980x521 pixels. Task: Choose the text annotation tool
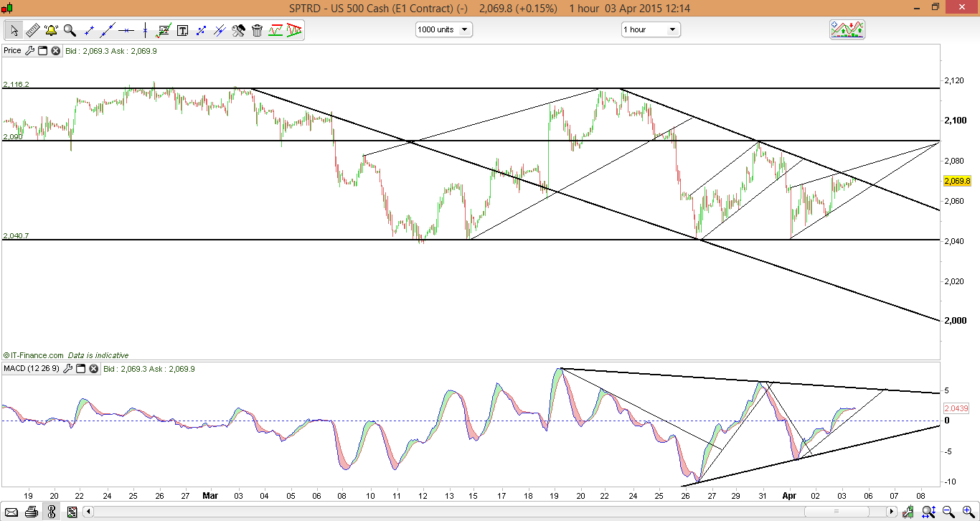click(182, 30)
